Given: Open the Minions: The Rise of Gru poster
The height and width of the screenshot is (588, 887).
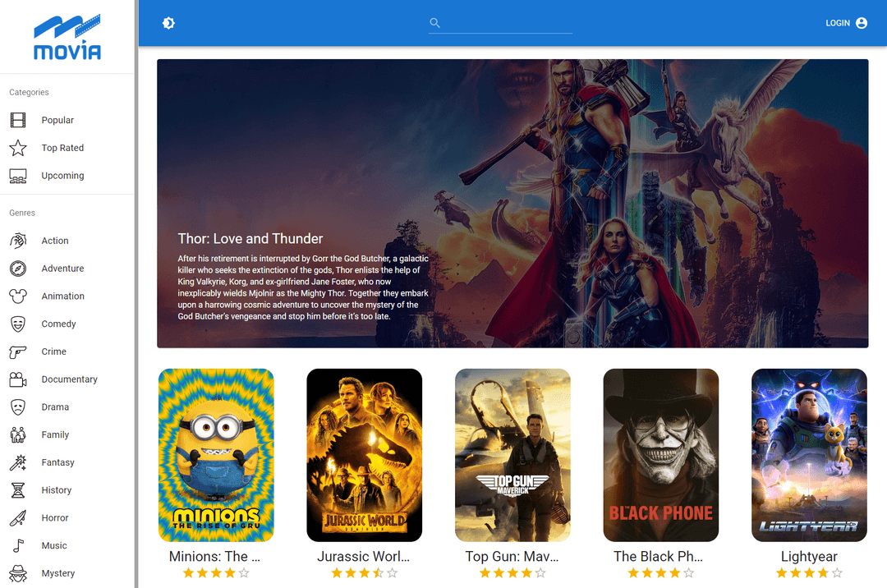Looking at the screenshot, I should [x=216, y=455].
